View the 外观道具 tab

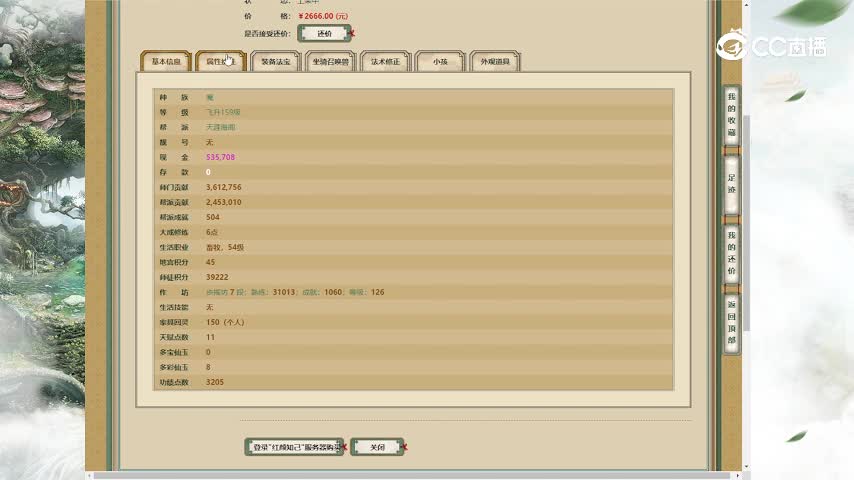(495, 62)
